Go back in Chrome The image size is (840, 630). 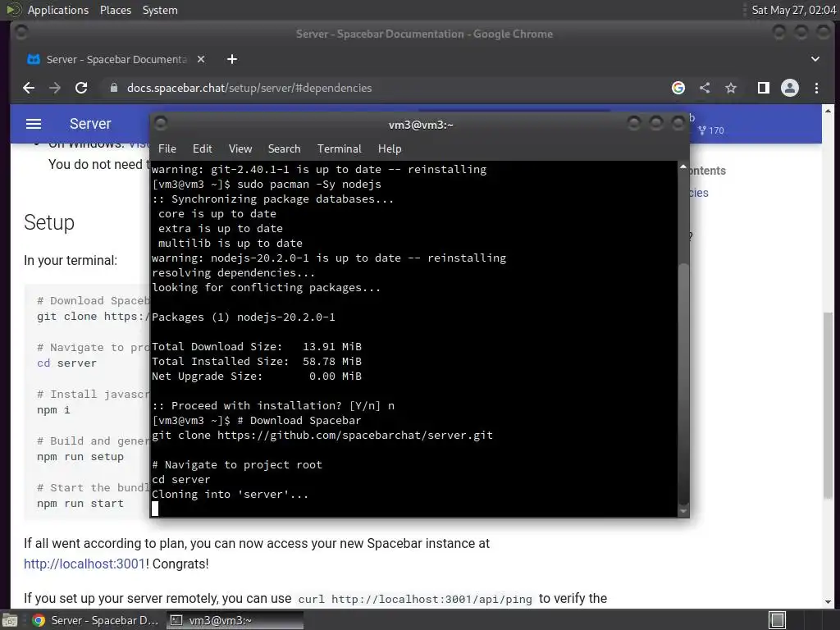29,88
